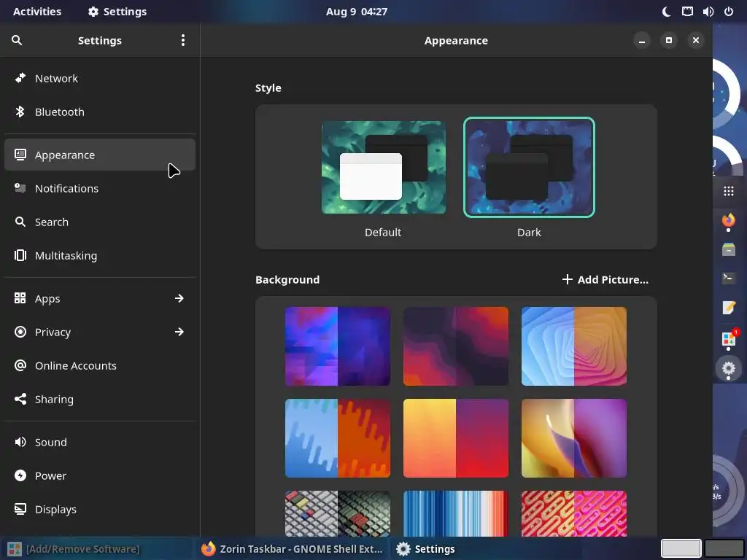The height and width of the screenshot is (560, 747).
Task: Click the Network icon in the sidebar
Action: (20, 78)
